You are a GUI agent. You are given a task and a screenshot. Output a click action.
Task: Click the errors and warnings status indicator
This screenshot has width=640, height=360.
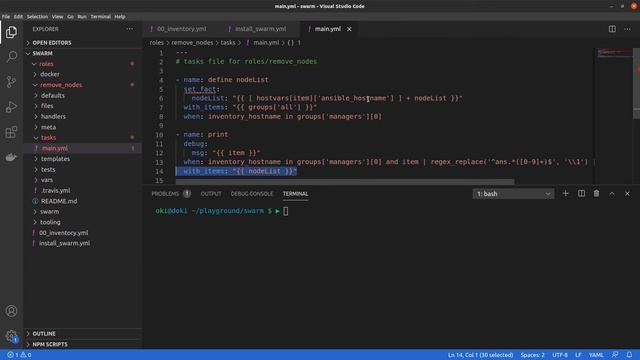pos(19,355)
